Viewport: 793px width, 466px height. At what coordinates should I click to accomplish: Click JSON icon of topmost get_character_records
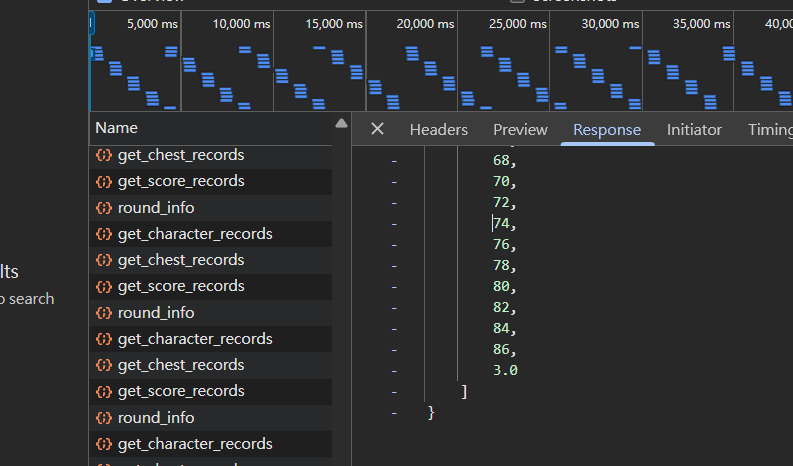[104, 234]
